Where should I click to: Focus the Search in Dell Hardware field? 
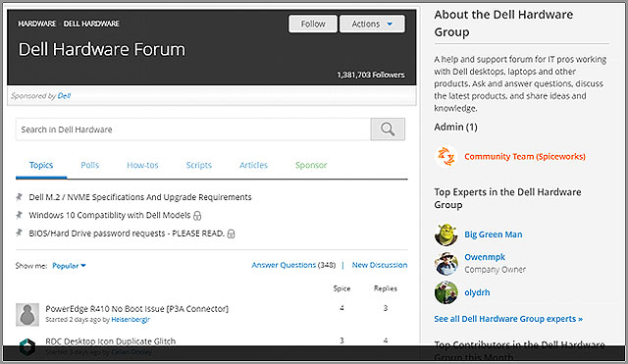193,129
